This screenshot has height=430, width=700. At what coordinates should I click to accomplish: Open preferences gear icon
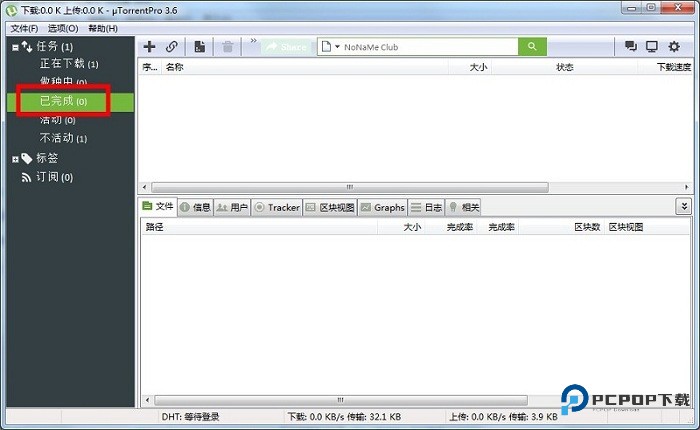[x=674, y=46]
